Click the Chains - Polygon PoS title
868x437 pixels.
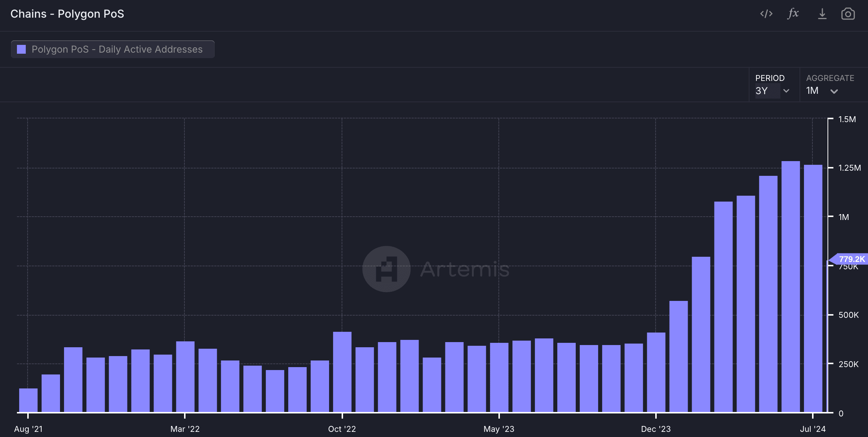click(67, 14)
